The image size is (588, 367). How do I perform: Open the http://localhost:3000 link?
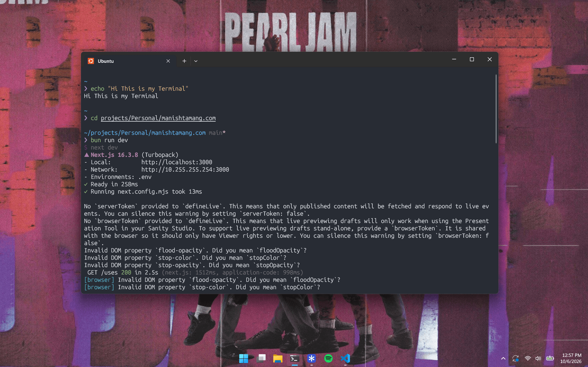(x=177, y=162)
